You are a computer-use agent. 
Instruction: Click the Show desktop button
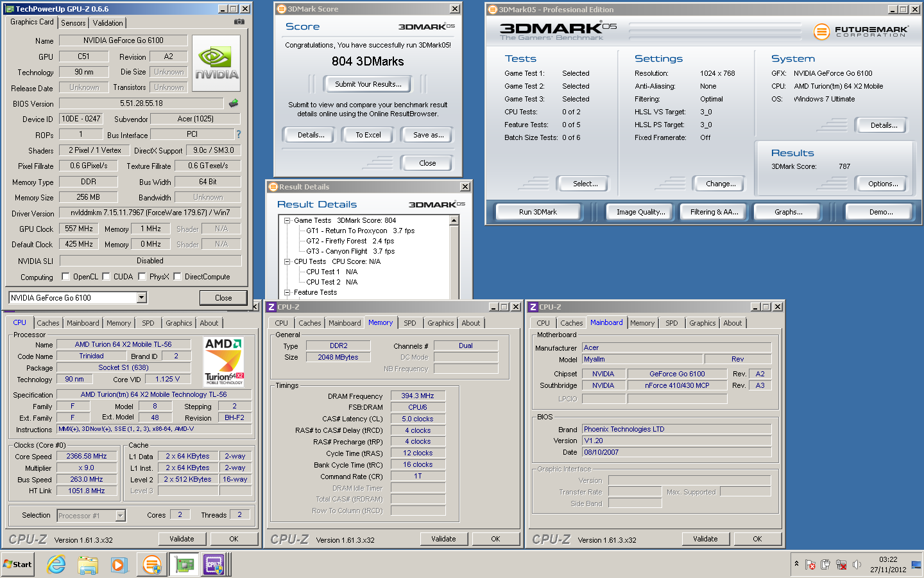[916, 565]
